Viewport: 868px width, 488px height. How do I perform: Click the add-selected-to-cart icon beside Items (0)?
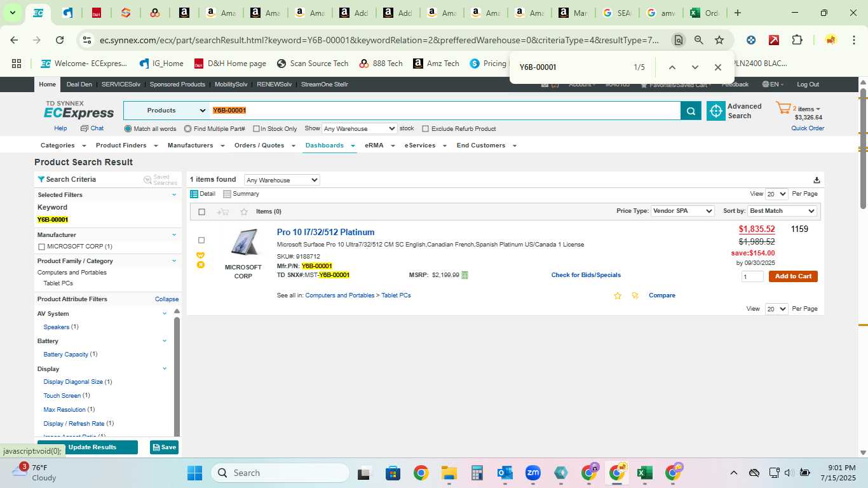pyautogui.click(x=222, y=212)
